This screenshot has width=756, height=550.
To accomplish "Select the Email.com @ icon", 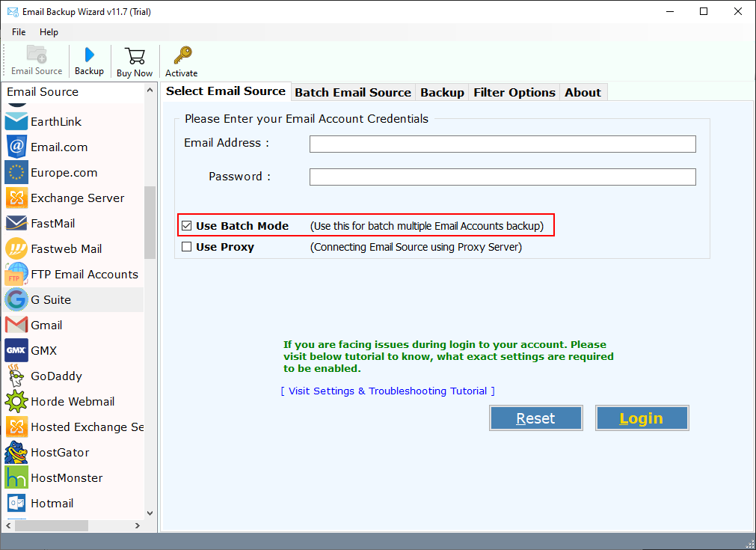I will click(16, 147).
